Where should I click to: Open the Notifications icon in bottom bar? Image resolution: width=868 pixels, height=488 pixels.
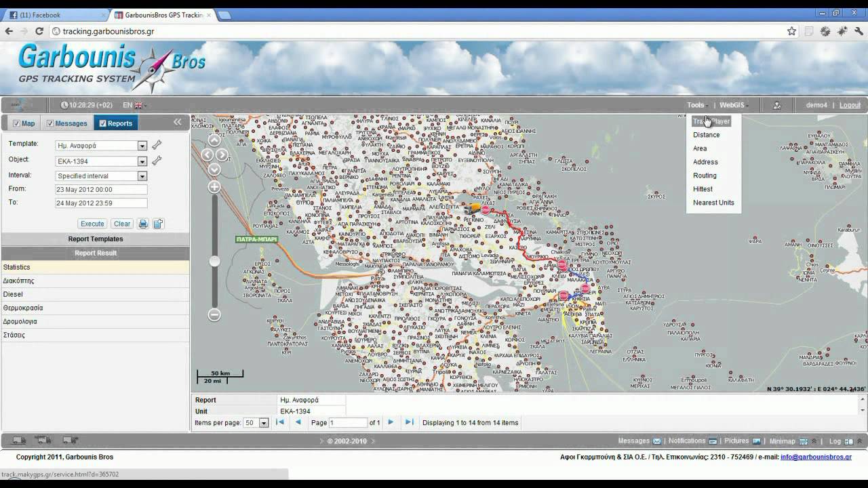coord(712,441)
